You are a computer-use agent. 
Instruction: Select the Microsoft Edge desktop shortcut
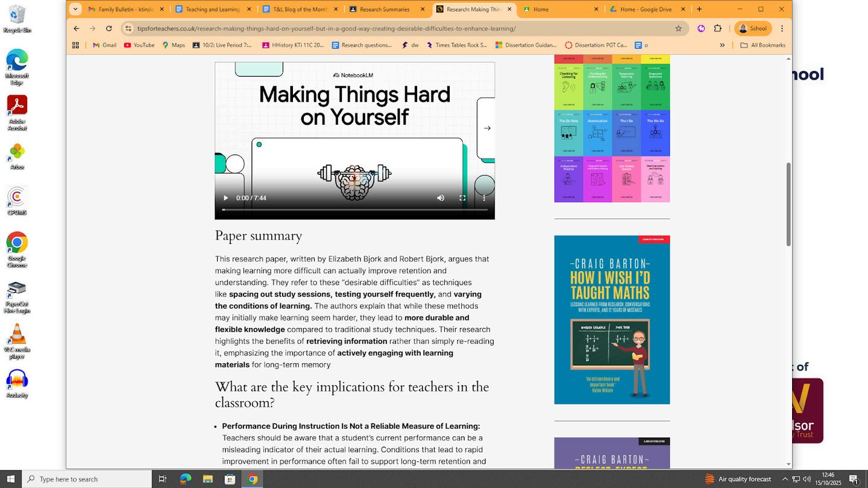(x=17, y=67)
